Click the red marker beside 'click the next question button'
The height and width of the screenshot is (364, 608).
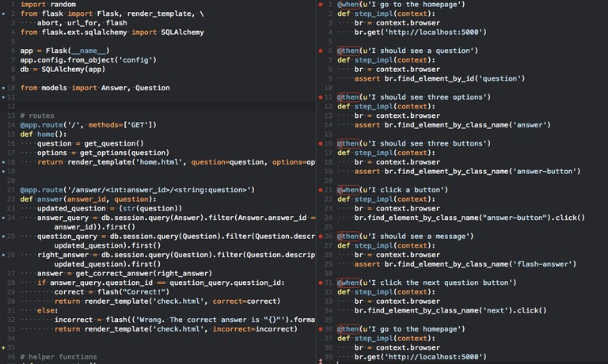pos(321,282)
